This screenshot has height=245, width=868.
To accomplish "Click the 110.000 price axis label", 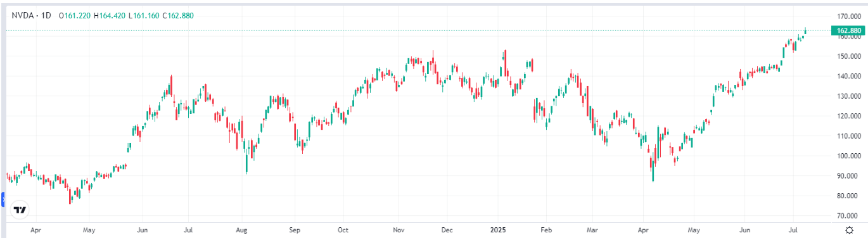I will (x=849, y=136).
